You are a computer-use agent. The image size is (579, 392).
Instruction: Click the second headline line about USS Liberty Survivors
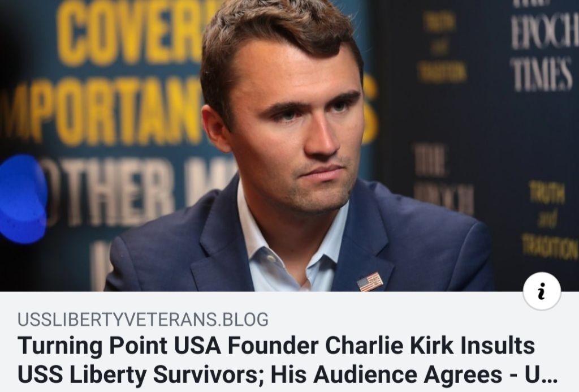288,374
